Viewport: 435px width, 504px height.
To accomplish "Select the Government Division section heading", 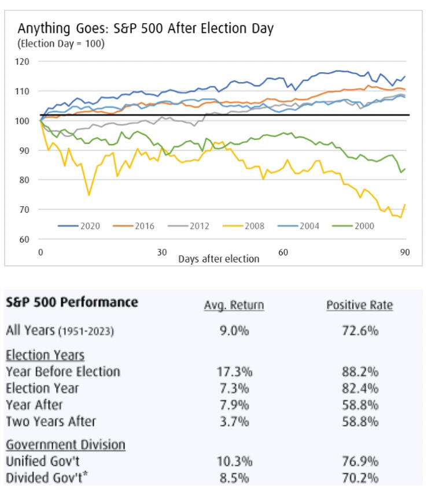I will click(x=65, y=445).
